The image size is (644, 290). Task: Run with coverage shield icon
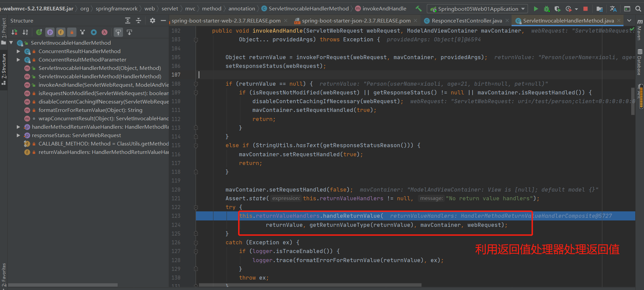pyautogui.click(x=557, y=9)
